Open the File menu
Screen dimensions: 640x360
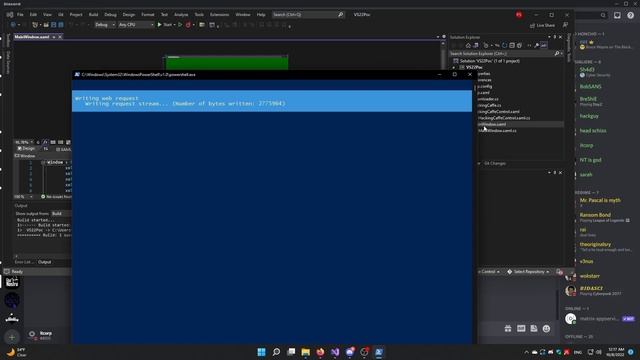[x=20, y=15]
